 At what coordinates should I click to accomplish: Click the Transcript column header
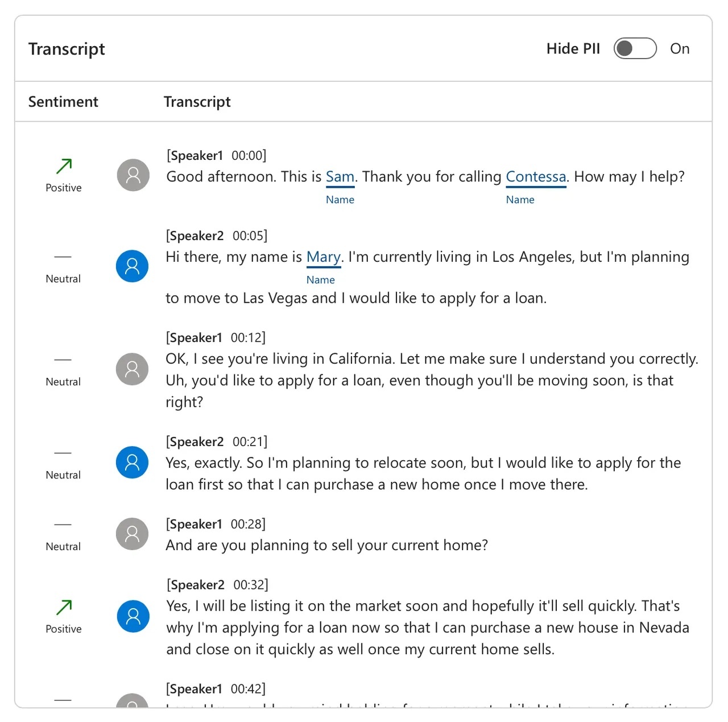pyautogui.click(x=197, y=102)
